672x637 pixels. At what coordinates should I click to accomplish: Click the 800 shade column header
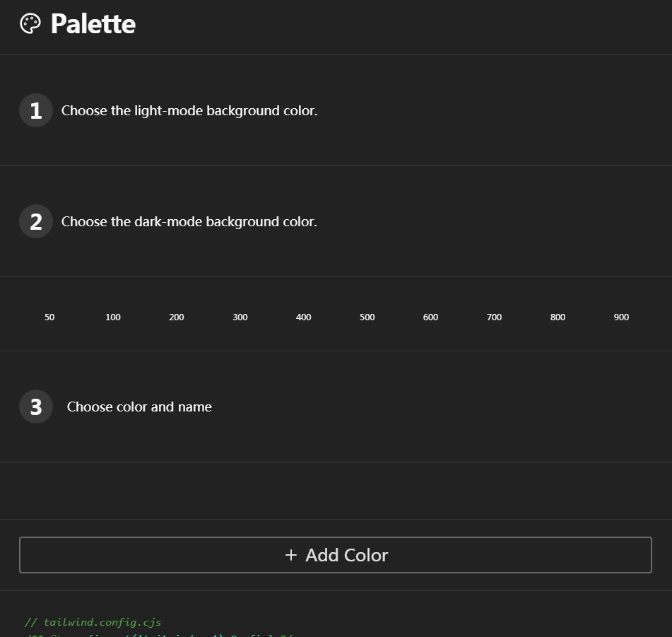pos(558,317)
